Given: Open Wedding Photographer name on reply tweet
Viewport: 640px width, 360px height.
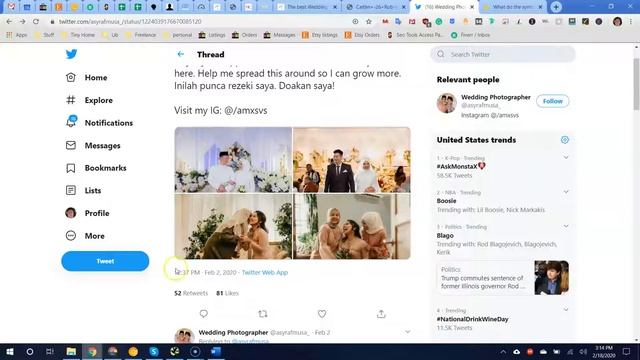Looking at the screenshot, I should tap(233, 333).
